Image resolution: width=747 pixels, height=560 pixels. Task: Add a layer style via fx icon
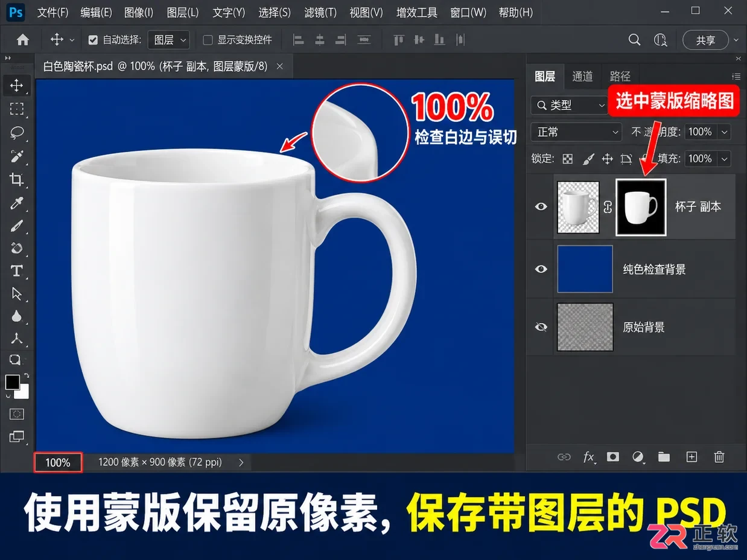click(x=589, y=457)
